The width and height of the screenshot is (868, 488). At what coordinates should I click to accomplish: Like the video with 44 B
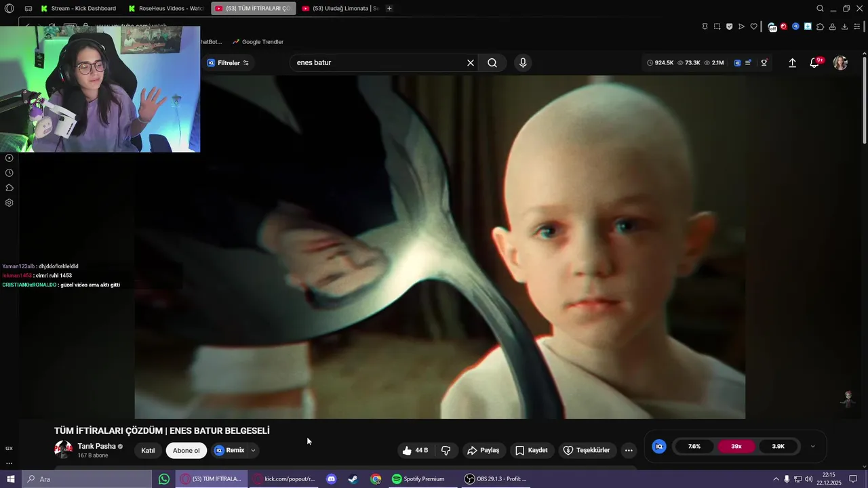pyautogui.click(x=415, y=450)
